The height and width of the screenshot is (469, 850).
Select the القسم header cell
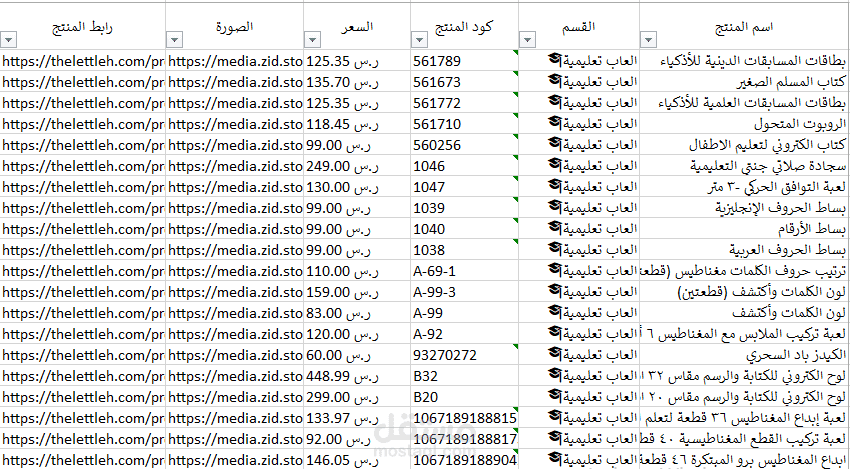[x=579, y=27]
